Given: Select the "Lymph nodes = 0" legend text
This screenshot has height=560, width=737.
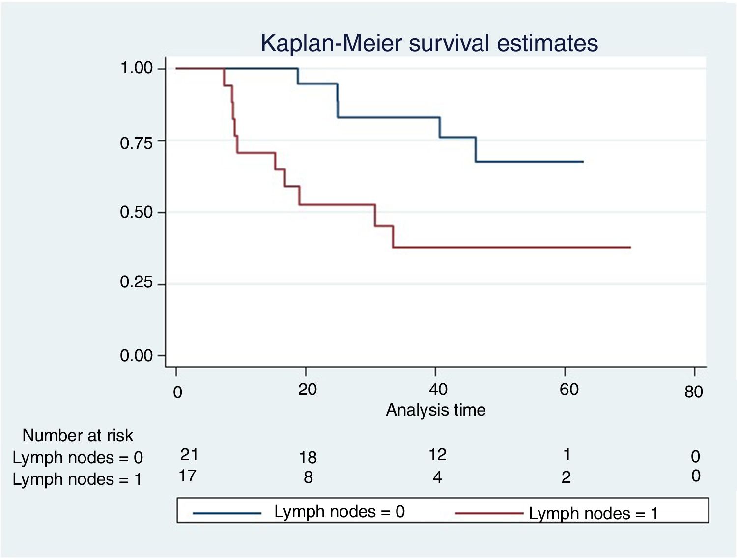Looking at the screenshot, I should coord(339,512).
